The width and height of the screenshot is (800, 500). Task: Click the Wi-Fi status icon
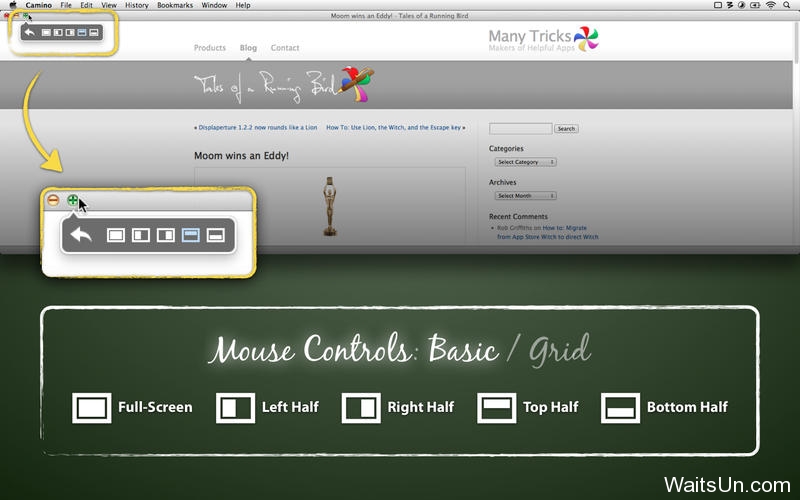770,5
